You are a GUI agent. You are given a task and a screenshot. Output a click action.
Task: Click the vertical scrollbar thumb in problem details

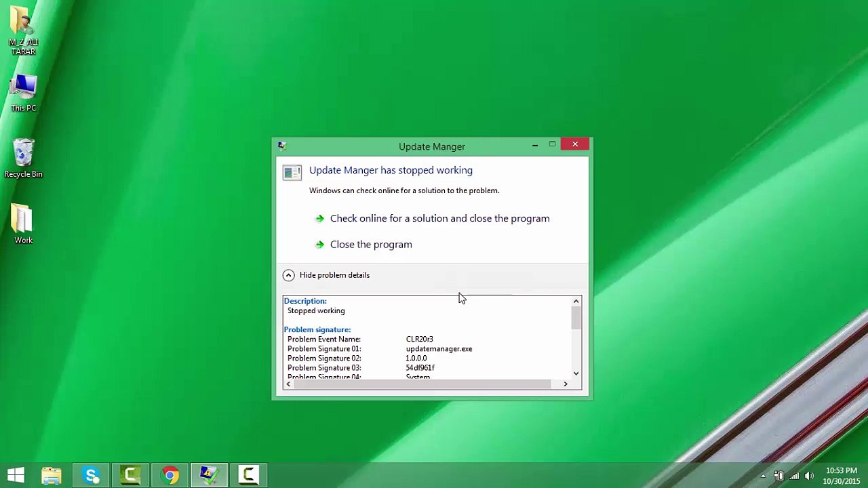pyautogui.click(x=576, y=318)
